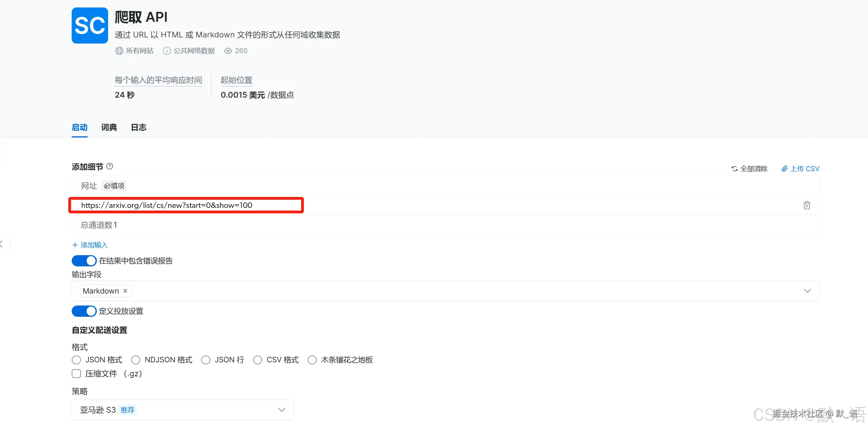
Task: Expand the 输出字段 dropdown
Action: point(808,291)
